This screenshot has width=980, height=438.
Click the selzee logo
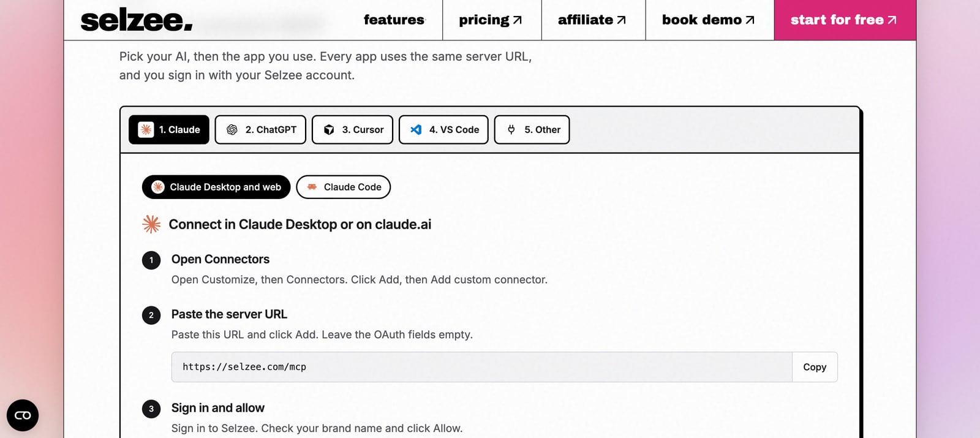coord(137,20)
